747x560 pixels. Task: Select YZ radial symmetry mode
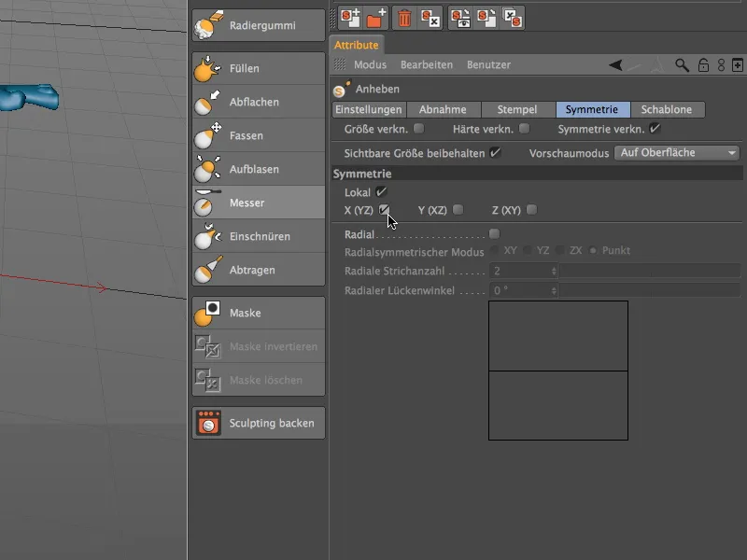(x=527, y=250)
